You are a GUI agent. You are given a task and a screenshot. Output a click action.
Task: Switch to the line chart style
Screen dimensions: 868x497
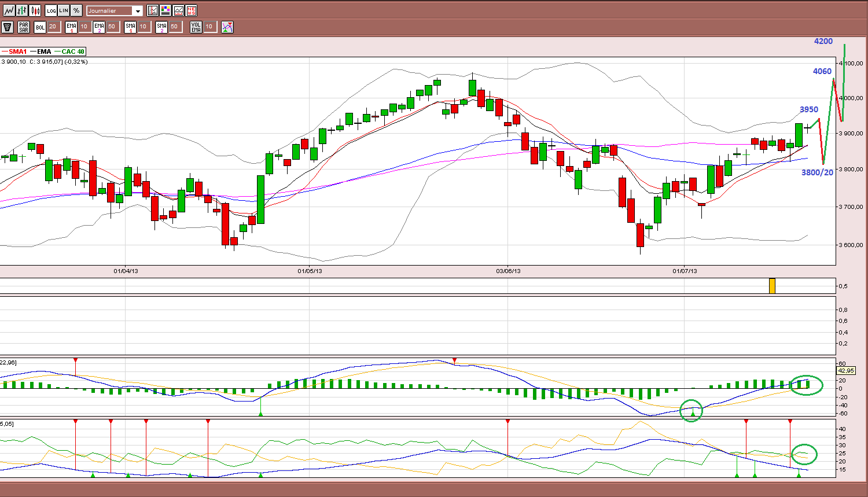[x=9, y=10]
